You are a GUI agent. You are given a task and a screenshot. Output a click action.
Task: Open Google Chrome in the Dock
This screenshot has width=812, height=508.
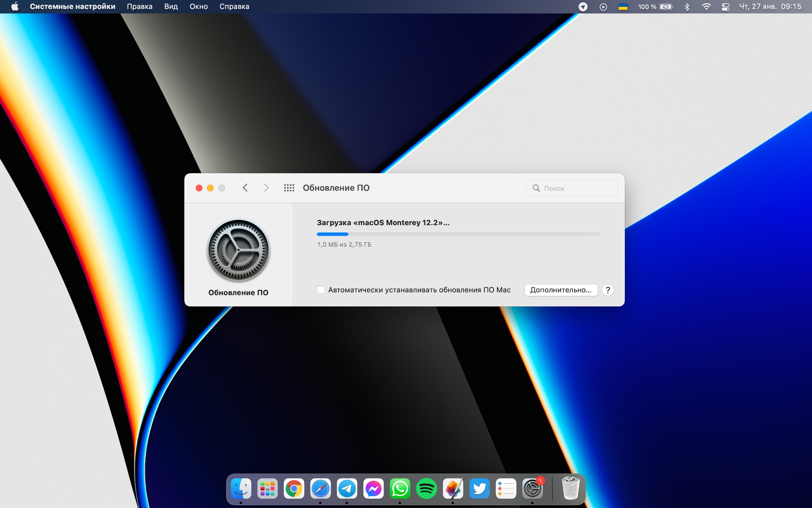294,488
